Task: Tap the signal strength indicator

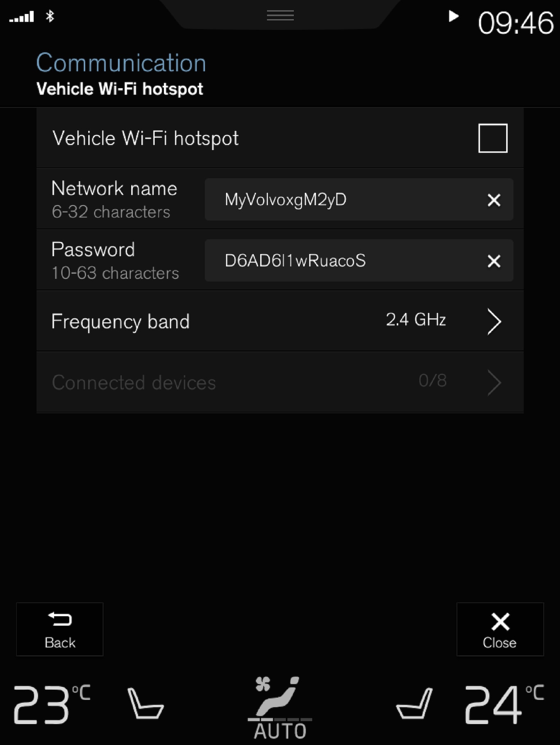Action: coord(22,17)
